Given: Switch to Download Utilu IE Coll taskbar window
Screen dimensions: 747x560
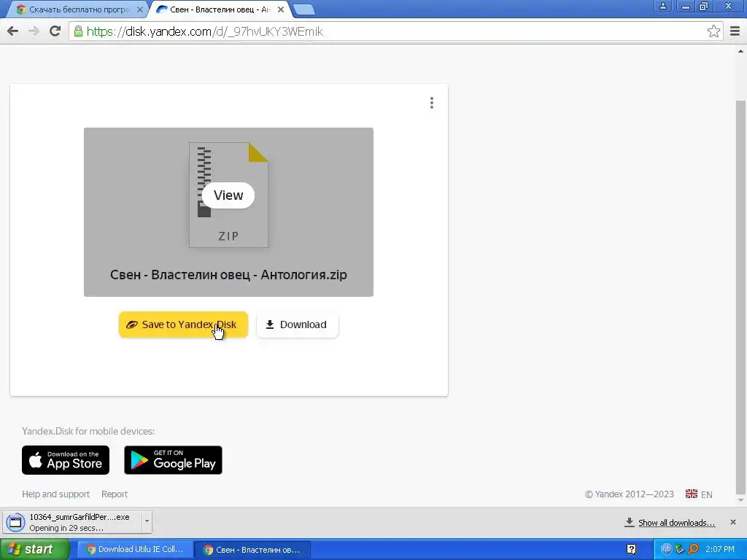Looking at the screenshot, I should tap(135, 550).
